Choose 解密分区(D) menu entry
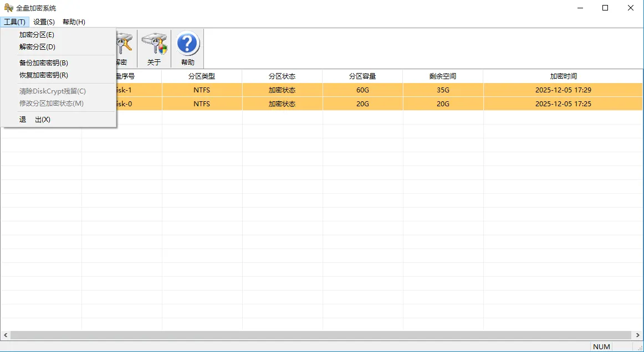Image resolution: width=644 pixels, height=352 pixels. coord(37,48)
